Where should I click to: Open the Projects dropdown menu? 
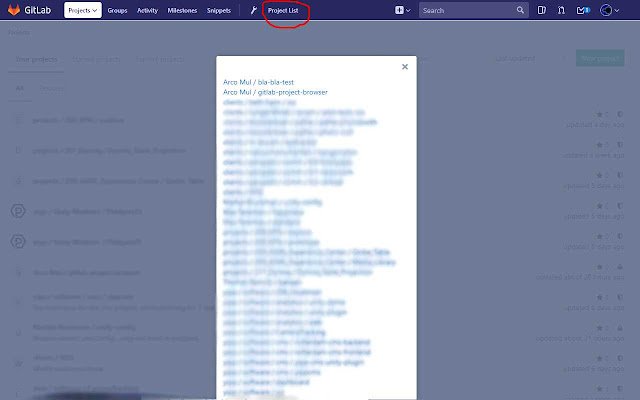click(x=83, y=10)
